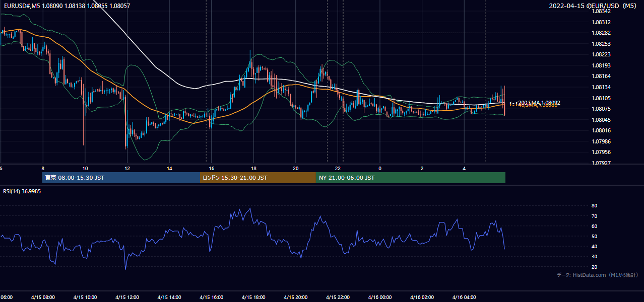Click the 4/16 02:00 bottom time label
The height and width of the screenshot is (302, 644).
pyautogui.click(x=422, y=297)
